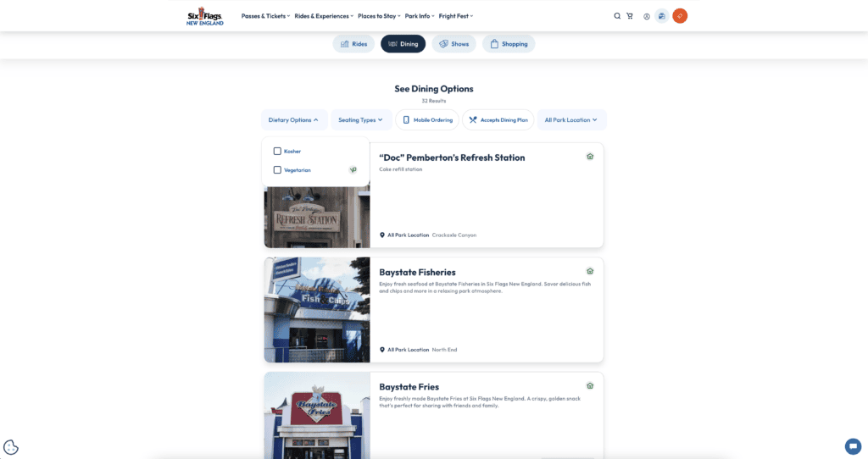
Task: Expand the Fright Fest menu
Action: pyautogui.click(x=456, y=16)
